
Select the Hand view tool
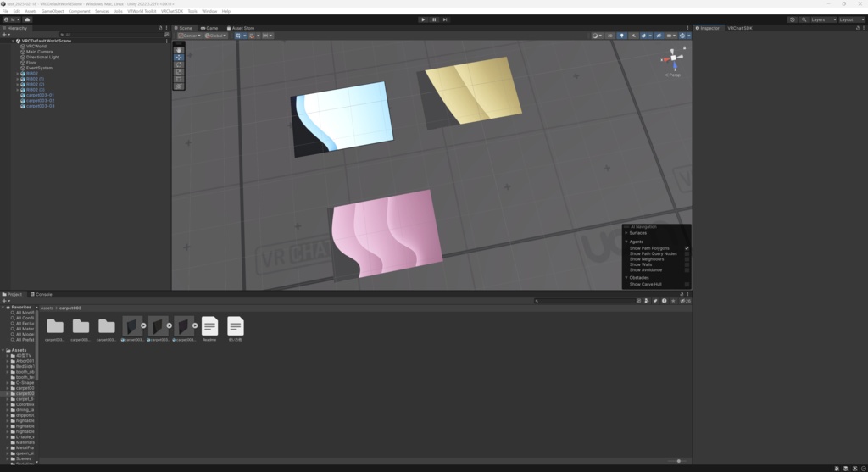[x=178, y=50]
